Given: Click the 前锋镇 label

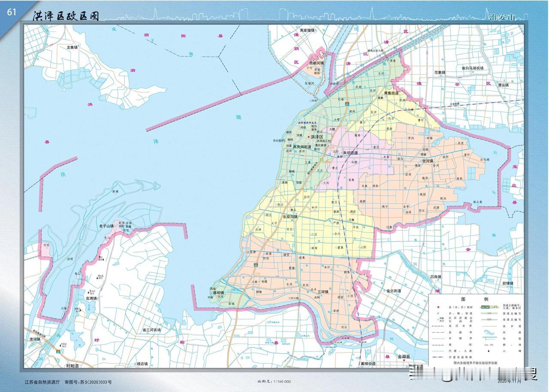Looking at the screenshot, I should (508, 283).
